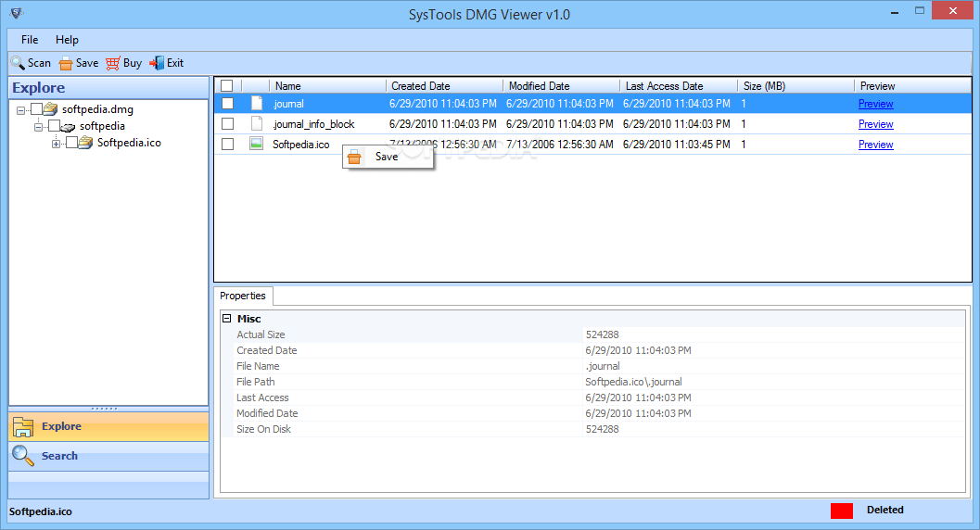Click the Exit door icon in toolbar
Viewport: 980px width, 530px height.
pos(157,63)
